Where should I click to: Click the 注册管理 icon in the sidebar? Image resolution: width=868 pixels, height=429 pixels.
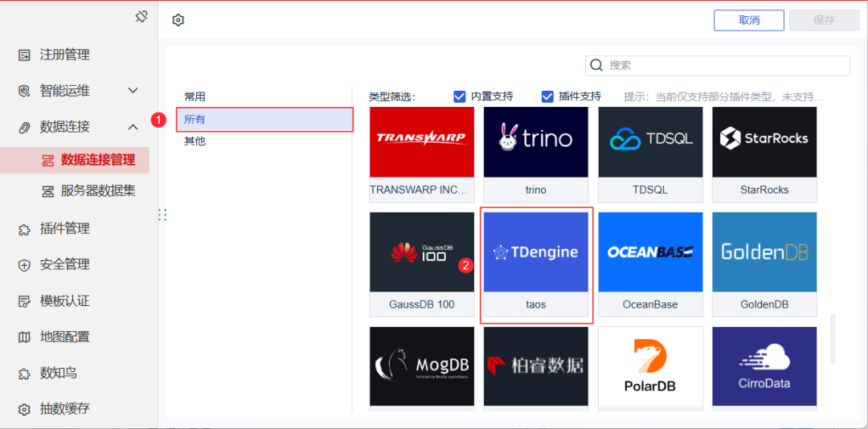click(x=24, y=55)
